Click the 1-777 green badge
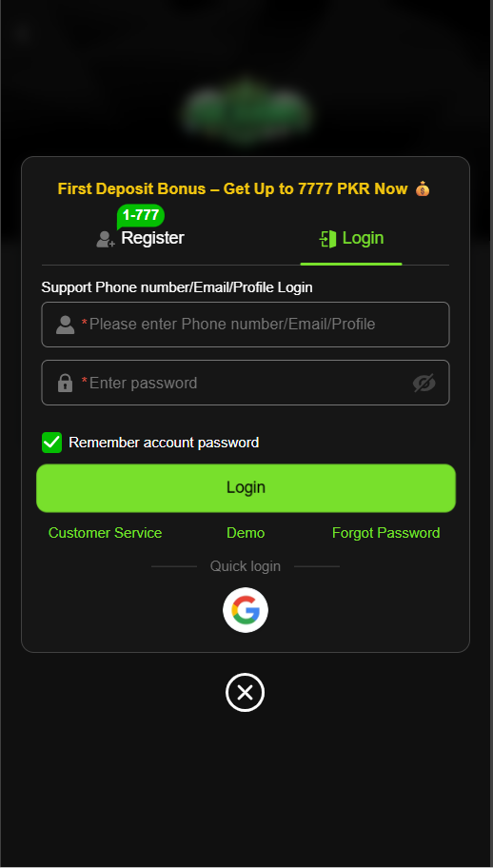The width and height of the screenshot is (493, 868). (x=141, y=215)
